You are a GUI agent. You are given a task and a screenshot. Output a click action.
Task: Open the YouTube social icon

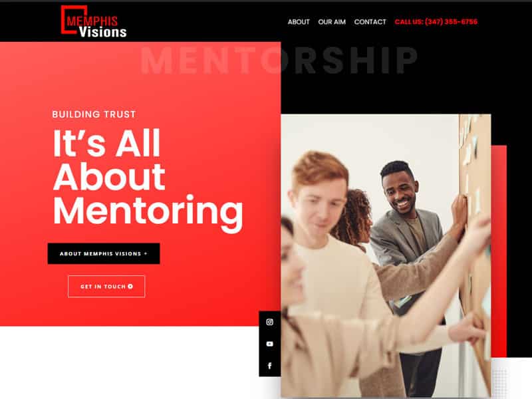pos(270,344)
